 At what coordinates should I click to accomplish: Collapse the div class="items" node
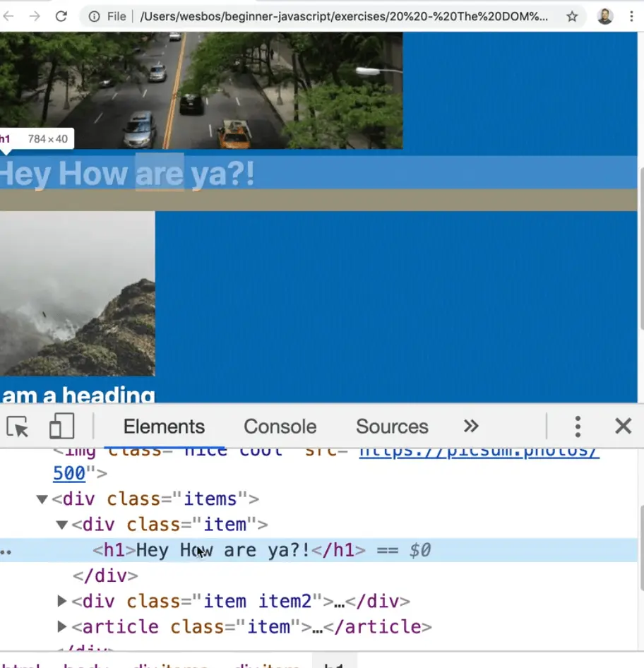42,500
